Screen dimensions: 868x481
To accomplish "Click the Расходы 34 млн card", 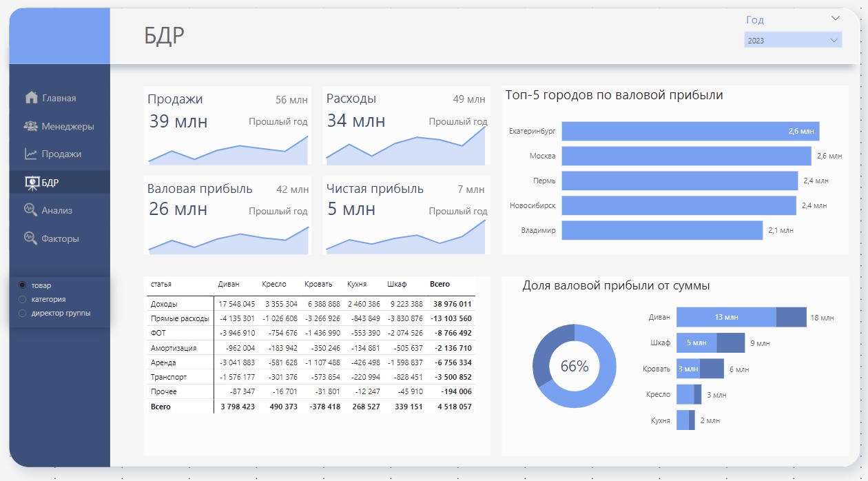I will pyautogui.click(x=406, y=125).
